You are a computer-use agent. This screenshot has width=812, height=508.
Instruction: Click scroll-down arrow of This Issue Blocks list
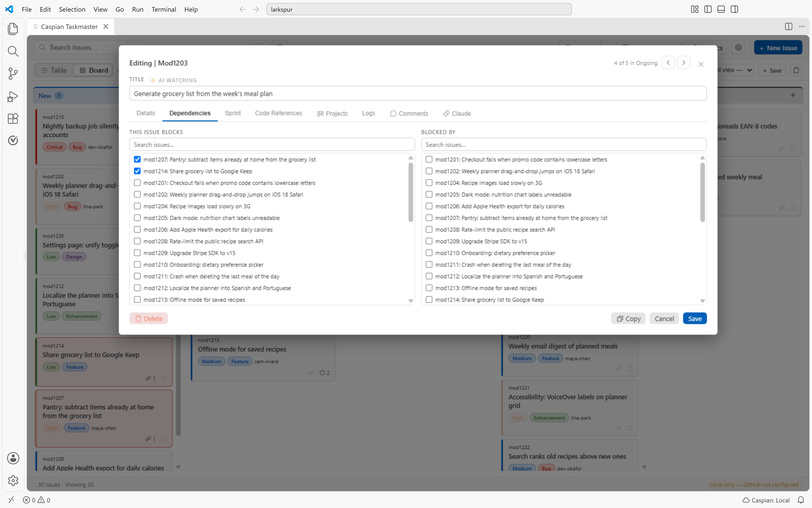click(411, 301)
